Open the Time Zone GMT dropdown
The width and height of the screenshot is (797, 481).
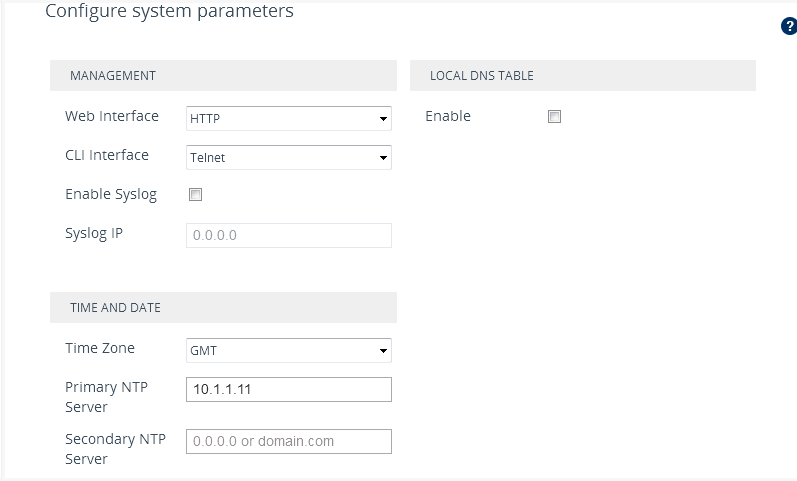[x=288, y=351]
